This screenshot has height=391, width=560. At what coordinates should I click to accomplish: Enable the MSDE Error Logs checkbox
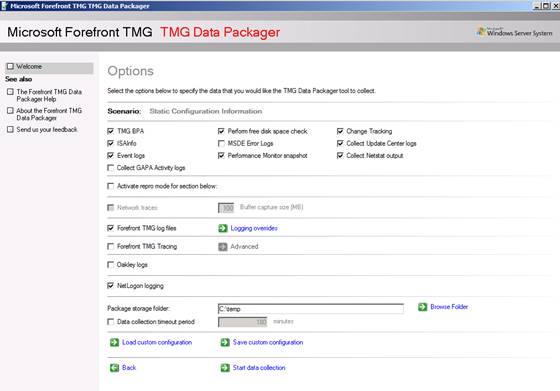click(x=221, y=143)
